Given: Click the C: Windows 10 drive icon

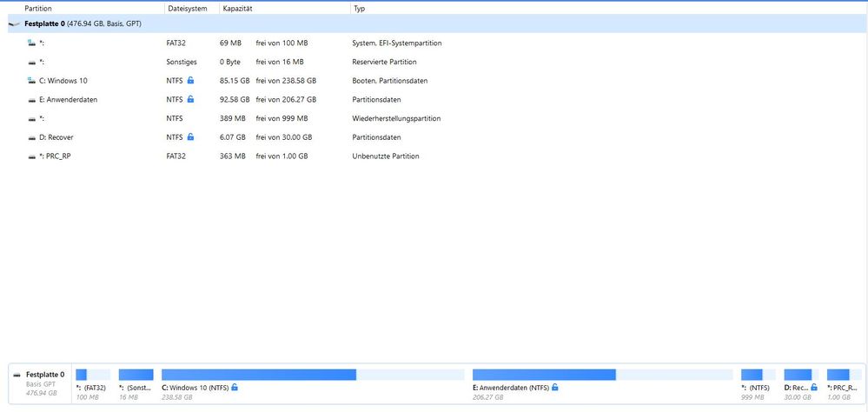Looking at the screenshot, I should click(x=32, y=81).
